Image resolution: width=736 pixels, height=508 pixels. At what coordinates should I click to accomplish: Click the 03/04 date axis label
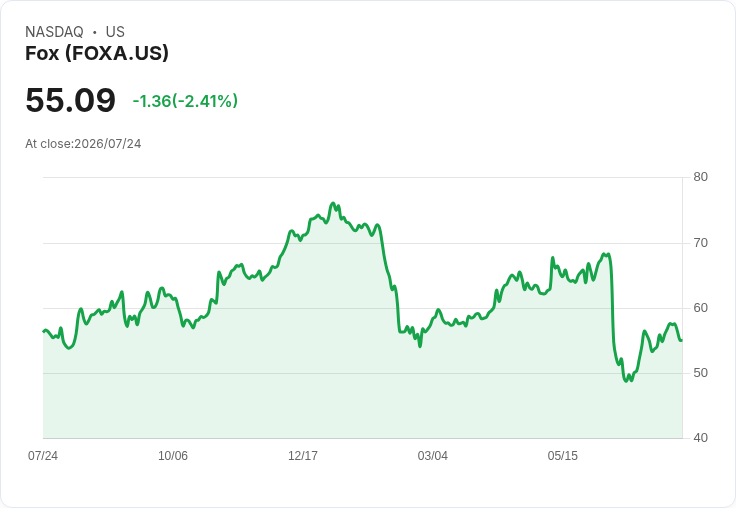(433, 455)
